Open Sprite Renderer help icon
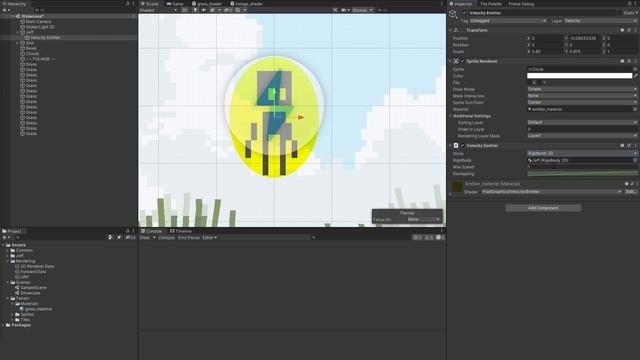Screen dimensions: 640x360 pos(622,61)
